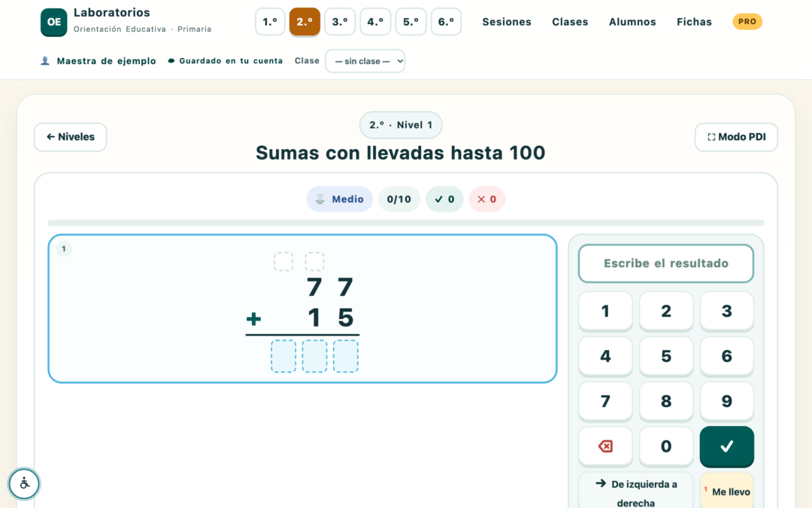
Task: Select grade 4.º
Action: (375, 22)
